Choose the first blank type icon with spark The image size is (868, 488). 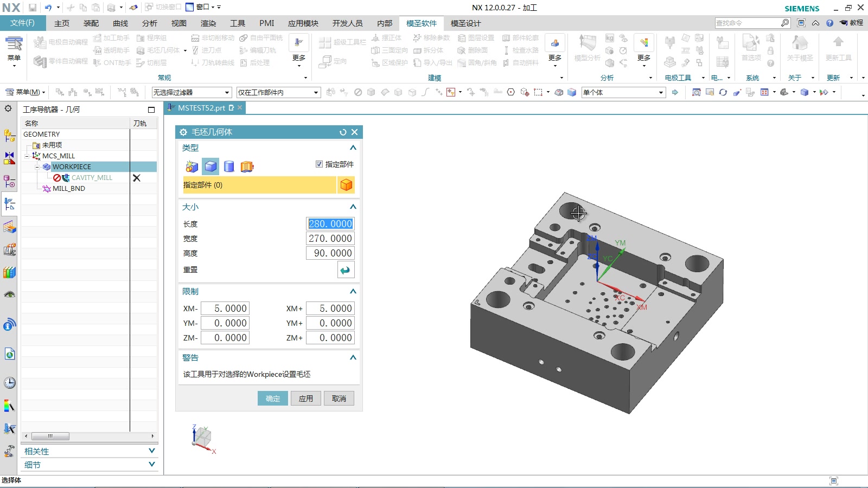point(192,166)
